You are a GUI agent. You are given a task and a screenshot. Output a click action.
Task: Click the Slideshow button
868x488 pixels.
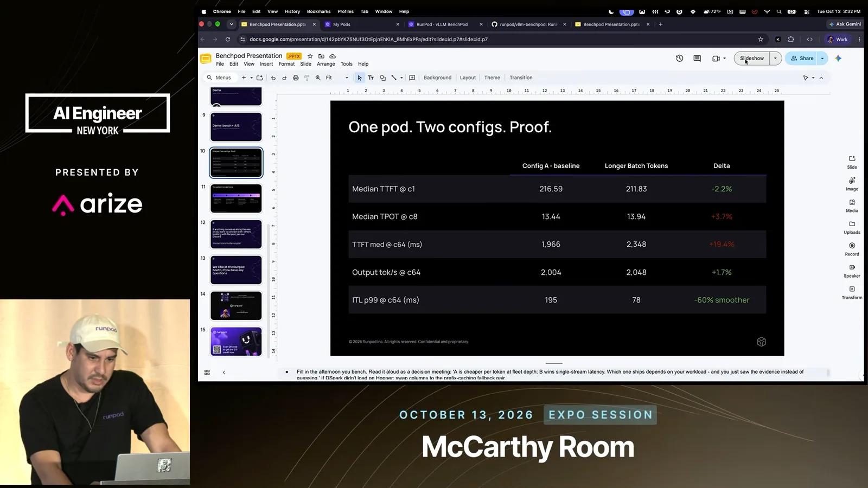752,58
